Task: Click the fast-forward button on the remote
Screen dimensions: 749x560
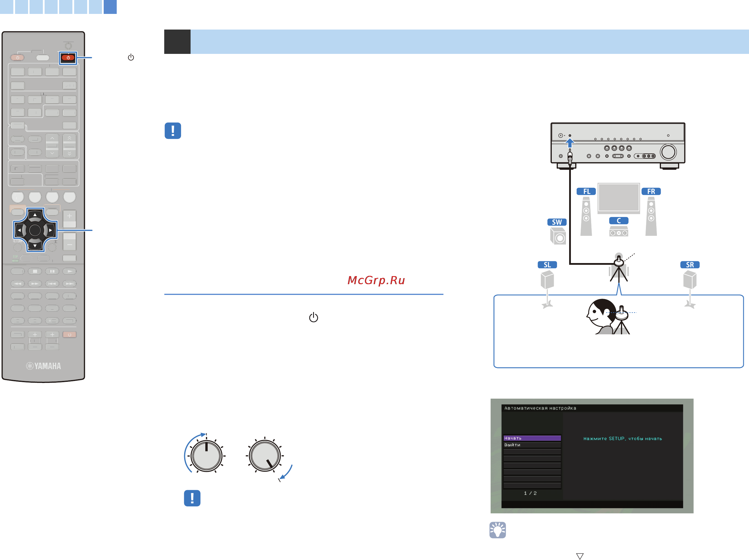Action: point(35,284)
